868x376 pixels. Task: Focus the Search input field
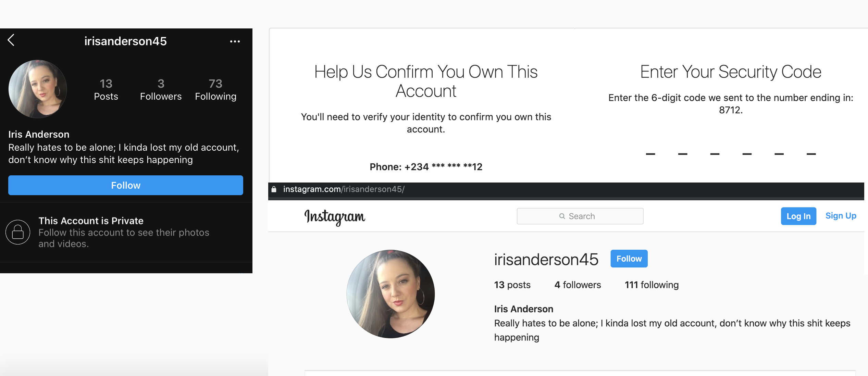(x=580, y=216)
